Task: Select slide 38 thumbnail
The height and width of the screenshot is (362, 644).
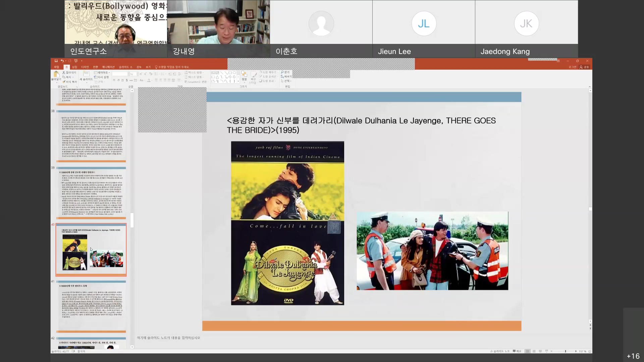Action: (91, 136)
